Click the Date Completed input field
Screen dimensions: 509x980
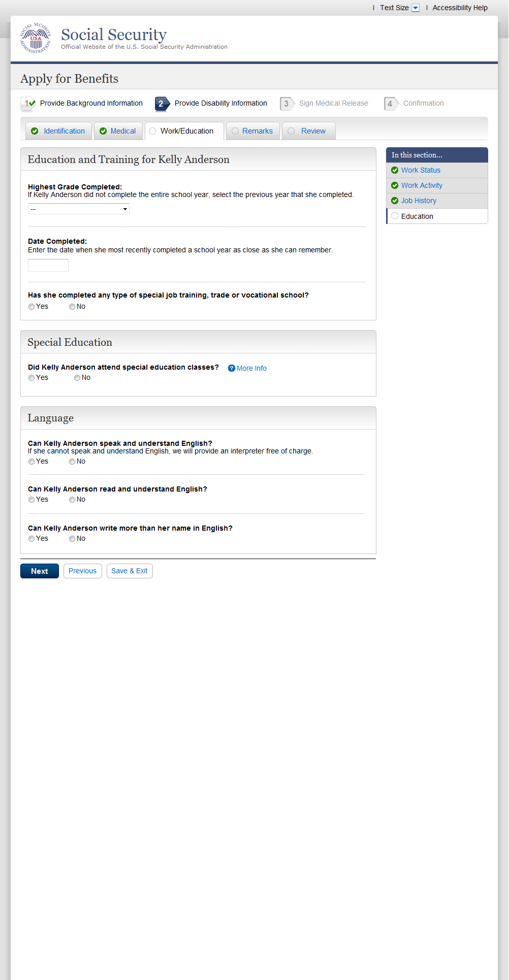pyautogui.click(x=48, y=265)
